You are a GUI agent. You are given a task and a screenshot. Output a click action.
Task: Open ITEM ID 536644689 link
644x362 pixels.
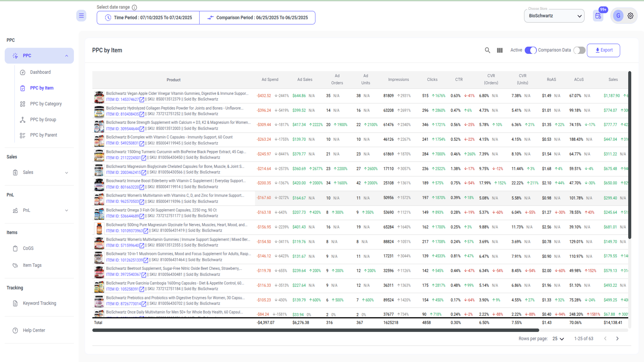pyautogui.click(x=122, y=216)
